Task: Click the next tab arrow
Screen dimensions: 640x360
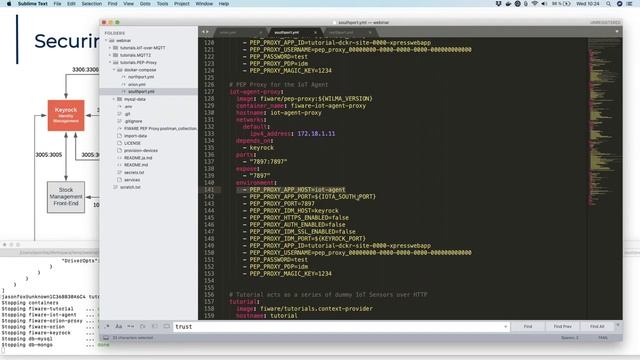Action: coord(207,32)
